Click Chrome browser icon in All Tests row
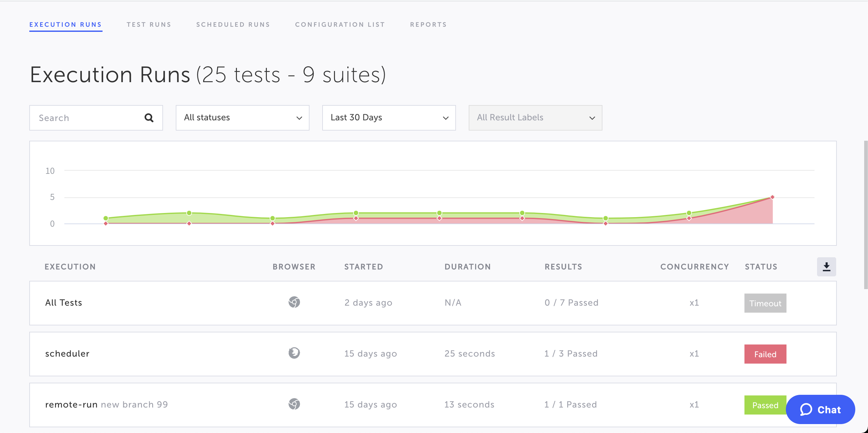This screenshot has width=868, height=433. [x=294, y=302]
